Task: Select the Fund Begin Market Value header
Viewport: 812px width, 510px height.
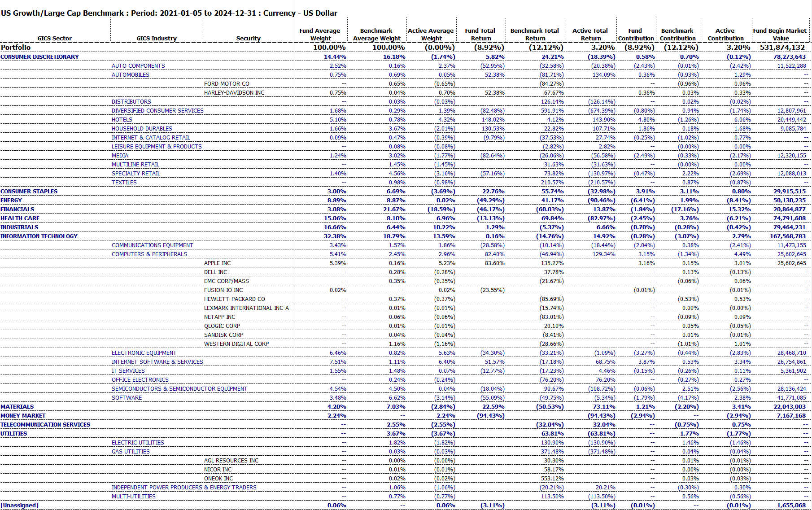Action: [780, 35]
